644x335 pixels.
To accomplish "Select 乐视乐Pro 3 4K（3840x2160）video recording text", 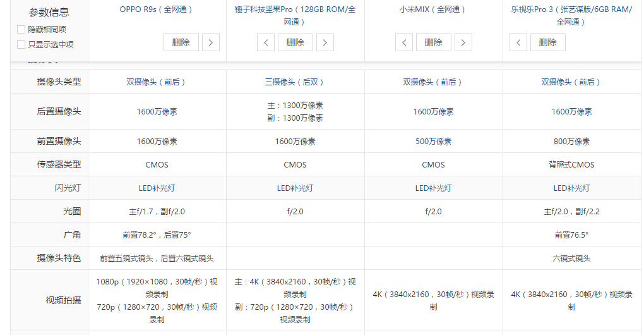I will click(571, 300).
